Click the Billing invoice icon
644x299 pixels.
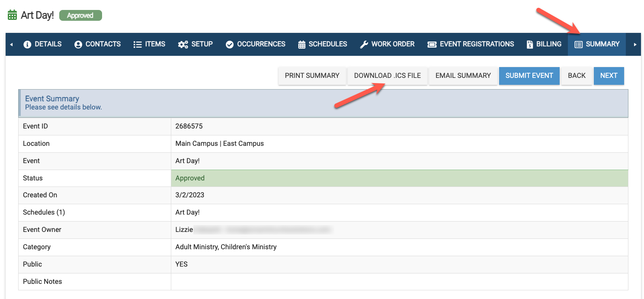pyautogui.click(x=530, y=45)
